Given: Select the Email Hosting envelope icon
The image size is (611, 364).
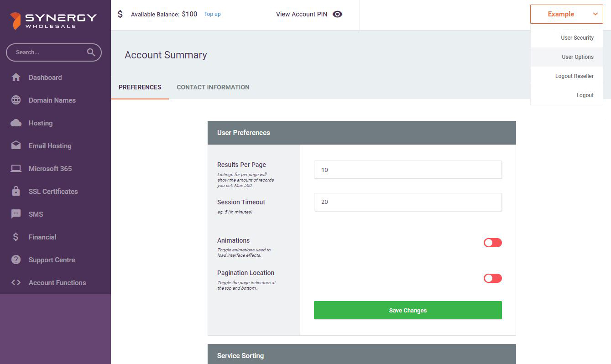Looking at the screenshot, I should 16,146.
